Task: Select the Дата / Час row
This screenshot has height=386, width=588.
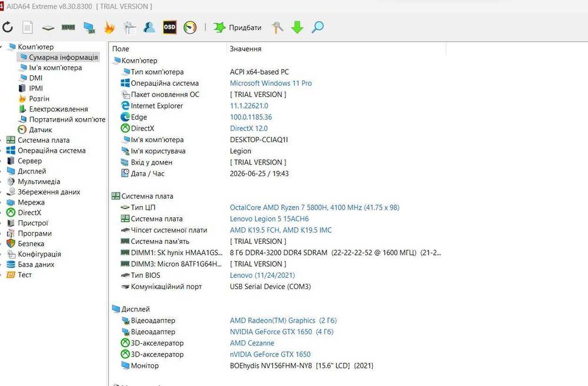Action: click(277, 173)
